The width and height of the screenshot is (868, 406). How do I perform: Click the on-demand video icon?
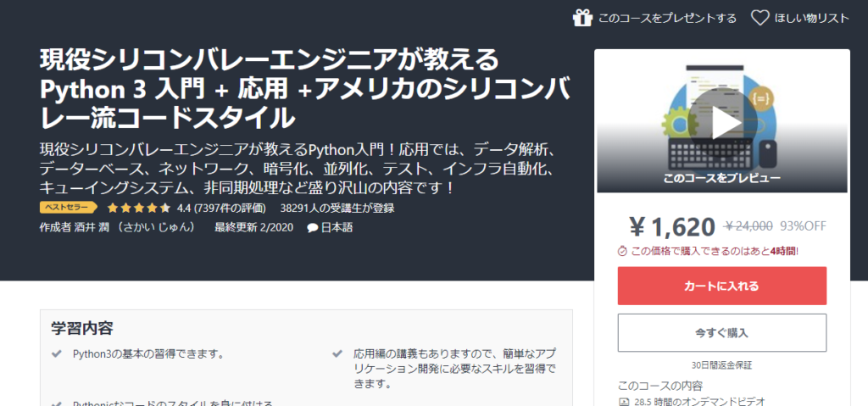point(623,402)
